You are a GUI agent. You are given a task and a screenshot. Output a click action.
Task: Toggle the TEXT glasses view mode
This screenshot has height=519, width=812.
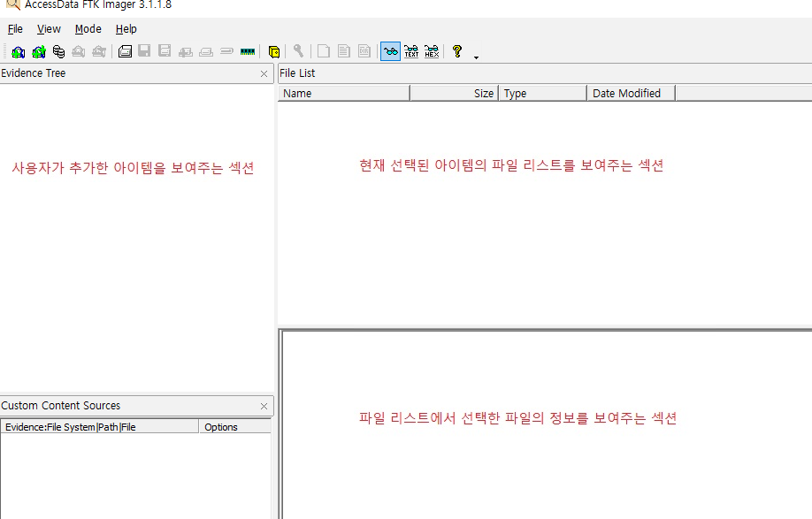click(x=411, y=52)
